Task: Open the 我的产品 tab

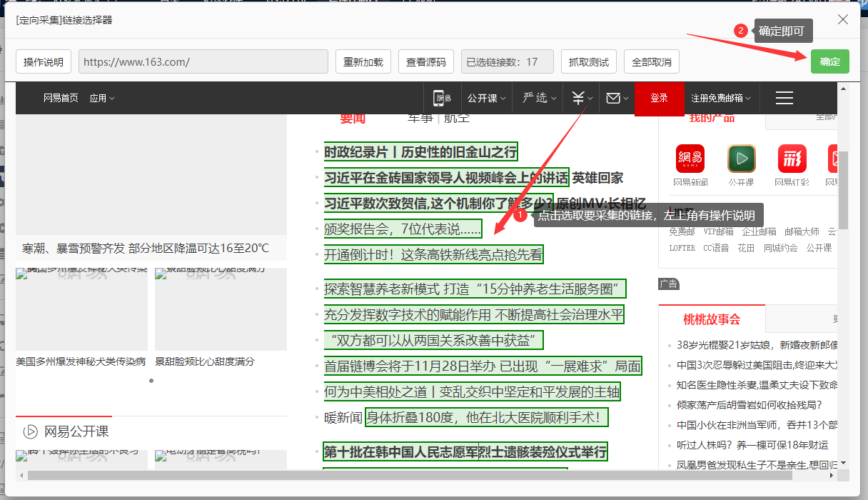Action: point(712,118)
